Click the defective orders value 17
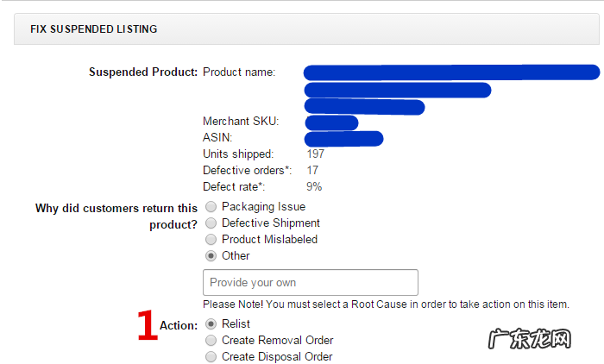Image resolution: width=604 pixels, height=364 pixels. (x=312, y=171)
